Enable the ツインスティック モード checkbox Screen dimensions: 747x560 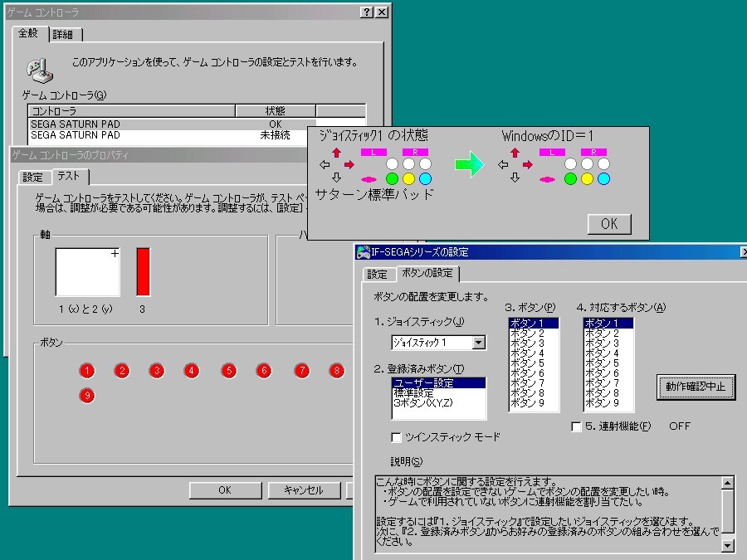[x=395, y=437]
